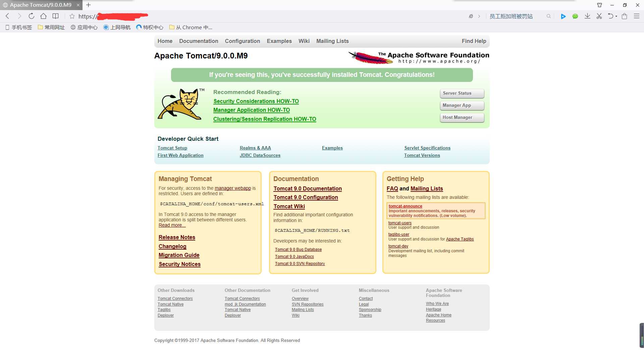Click the blue play icon in the toolbar
Screen dimensions: 644x350
(563, 16)
